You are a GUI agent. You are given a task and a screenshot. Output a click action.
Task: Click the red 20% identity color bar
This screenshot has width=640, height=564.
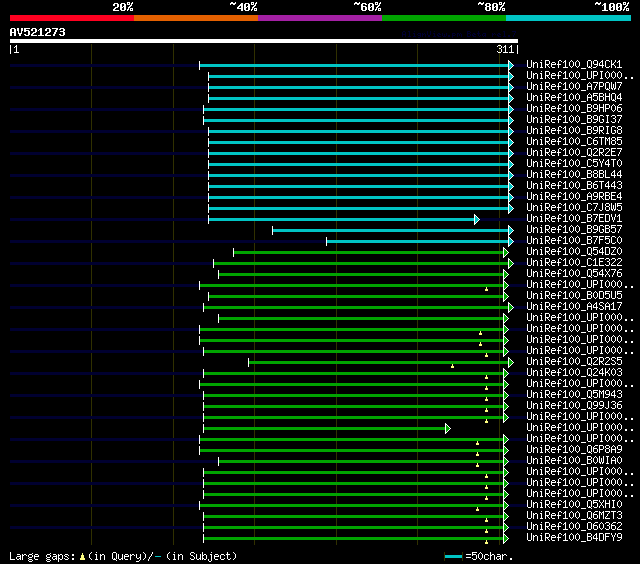click(x=72, y=18)
